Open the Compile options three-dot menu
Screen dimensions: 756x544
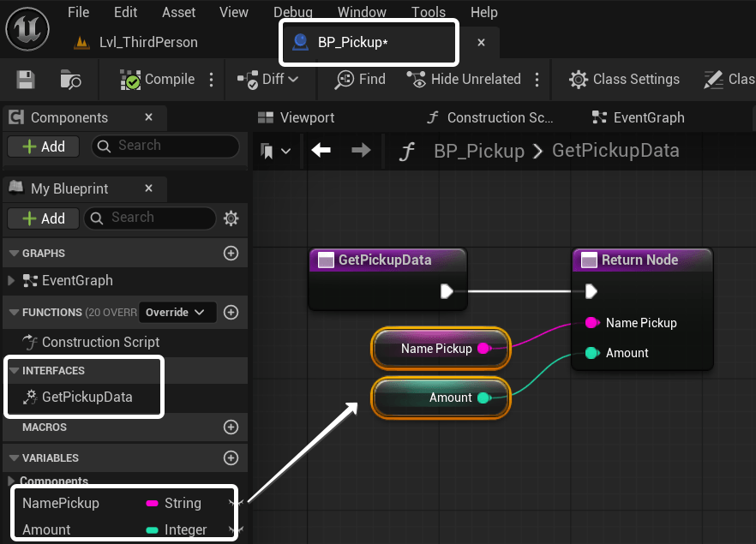pos(212,80)
